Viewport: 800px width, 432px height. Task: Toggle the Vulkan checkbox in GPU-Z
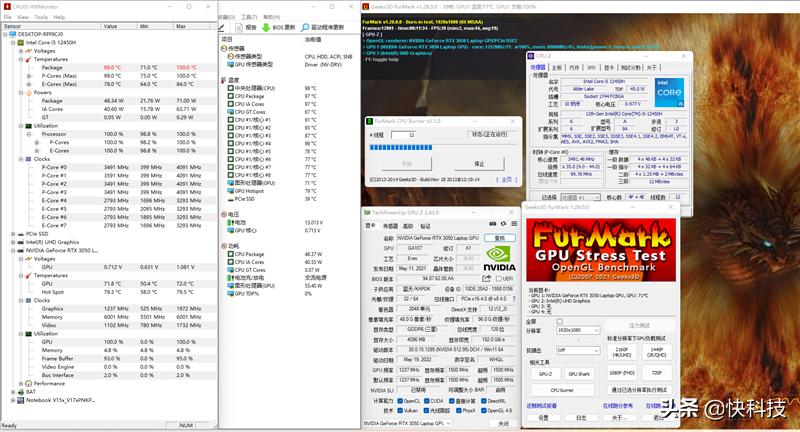coord(401,411)
